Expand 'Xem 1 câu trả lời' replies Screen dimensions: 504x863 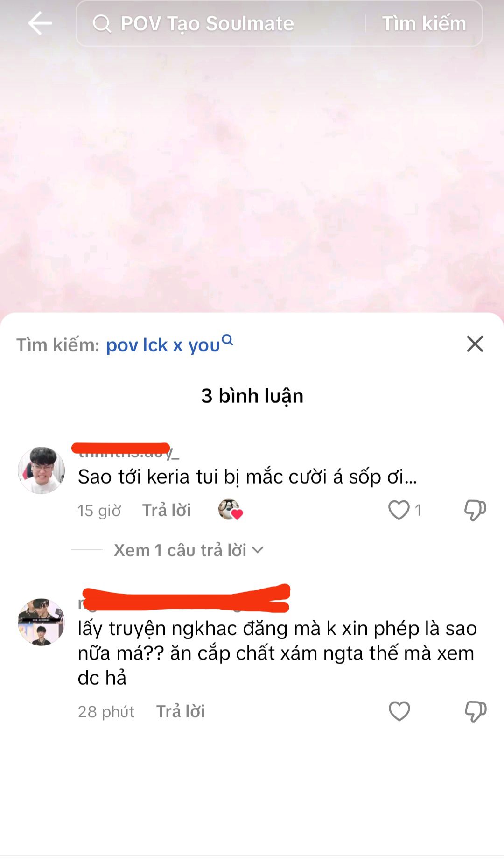point(189,550)
